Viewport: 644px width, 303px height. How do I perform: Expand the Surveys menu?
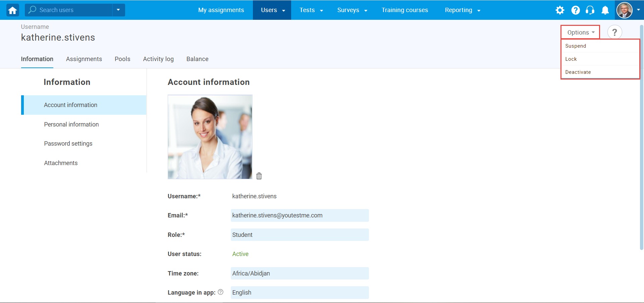348,10
